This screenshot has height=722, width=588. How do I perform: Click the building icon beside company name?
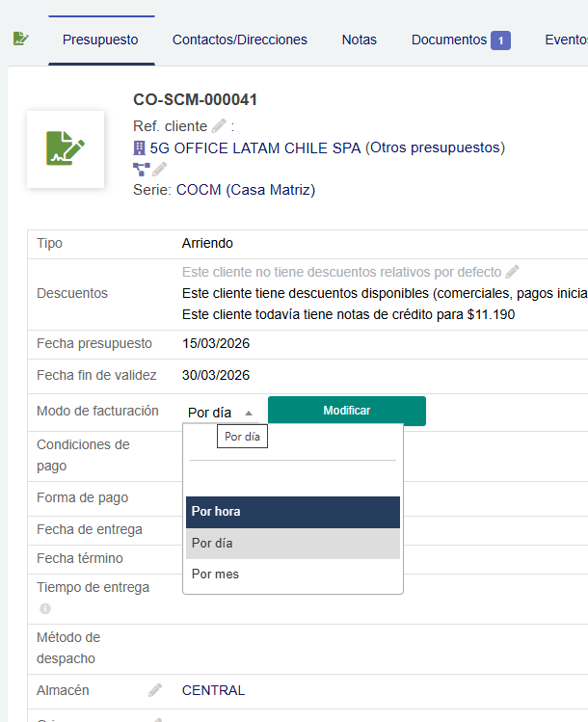139,148
